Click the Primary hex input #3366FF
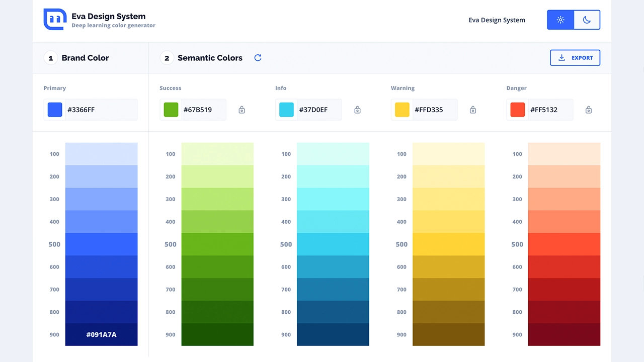 100,110
